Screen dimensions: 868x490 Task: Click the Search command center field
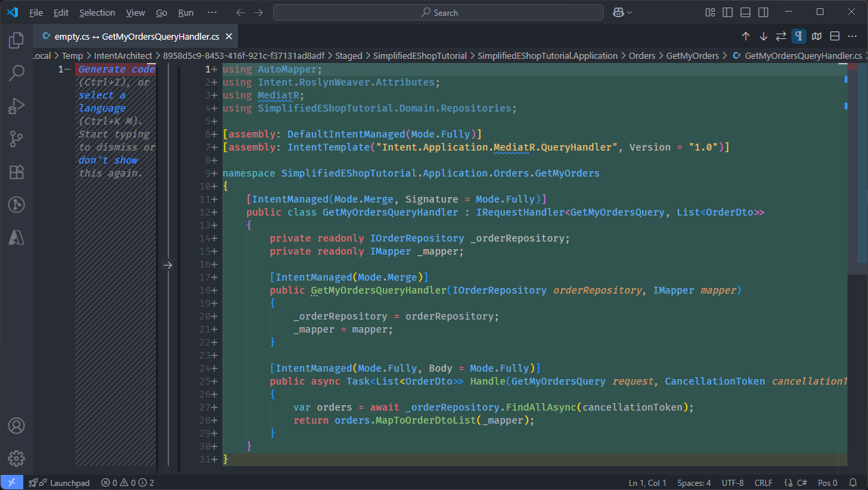438,12
